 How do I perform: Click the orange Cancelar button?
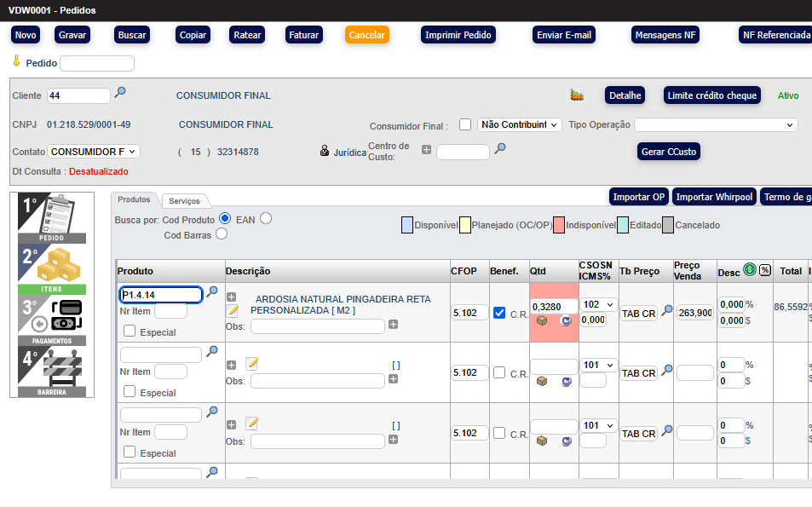366,35
